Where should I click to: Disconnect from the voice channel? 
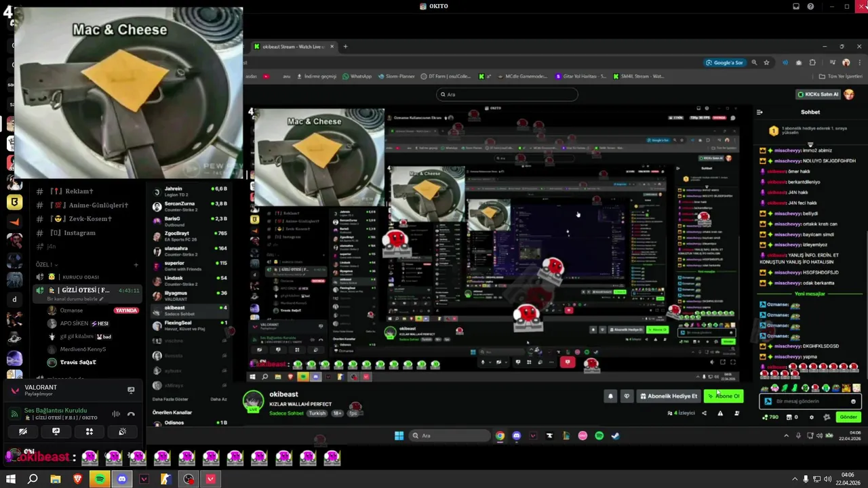click(x=131, y=413)
